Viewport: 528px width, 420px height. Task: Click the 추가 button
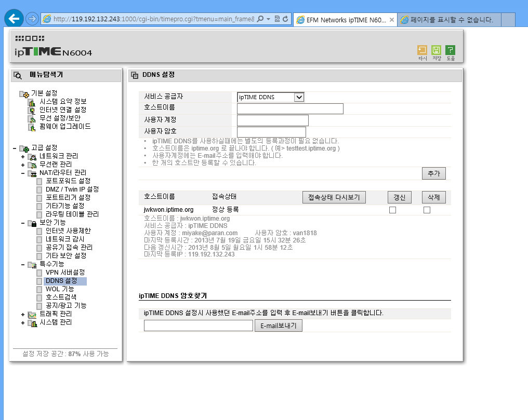coord(434,173)
